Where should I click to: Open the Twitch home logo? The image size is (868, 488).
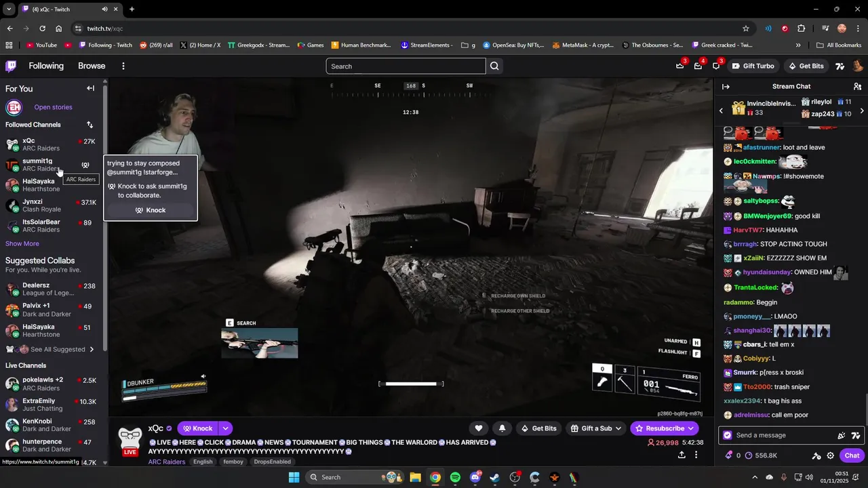point(11,66)
